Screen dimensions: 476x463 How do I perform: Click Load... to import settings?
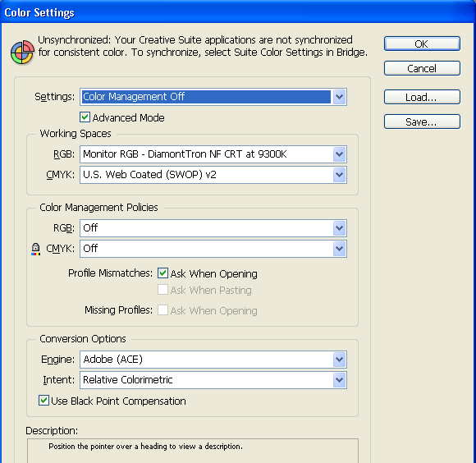pyautogui.click(x=422, y=97)
